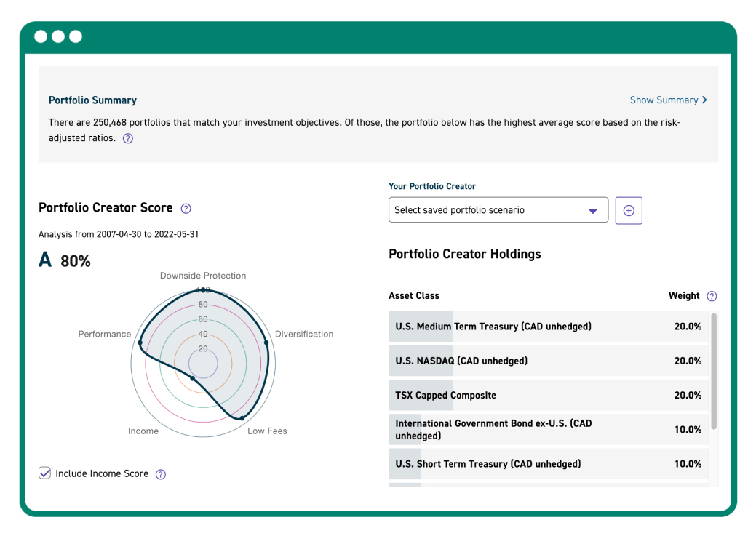Viewport: 756px width, 544px height.
Task: Select the U.S. Medium Term Treasury holding row
Action: pyautogui.click(x=546, y=326)
